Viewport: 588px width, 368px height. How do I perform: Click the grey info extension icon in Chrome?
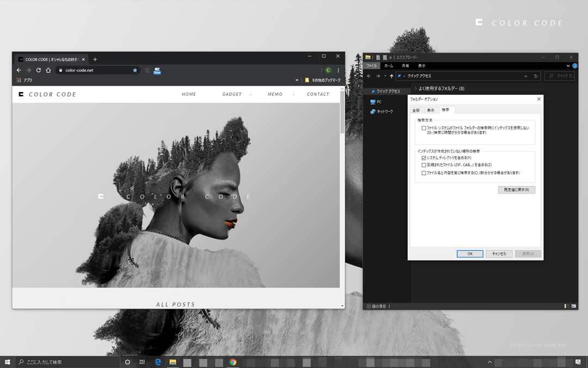[148, 70]
